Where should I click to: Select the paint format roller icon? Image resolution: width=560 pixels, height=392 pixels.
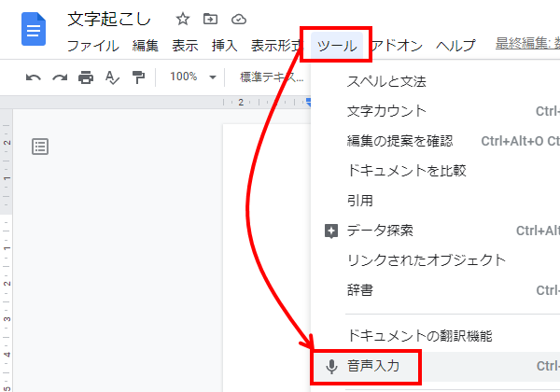pyautogui.click(x=138, y=77)
